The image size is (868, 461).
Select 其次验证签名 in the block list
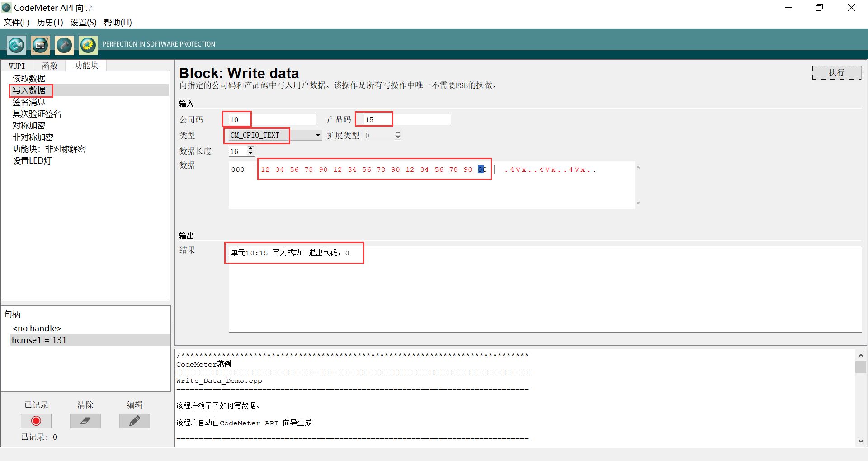(x=85, y=114)
